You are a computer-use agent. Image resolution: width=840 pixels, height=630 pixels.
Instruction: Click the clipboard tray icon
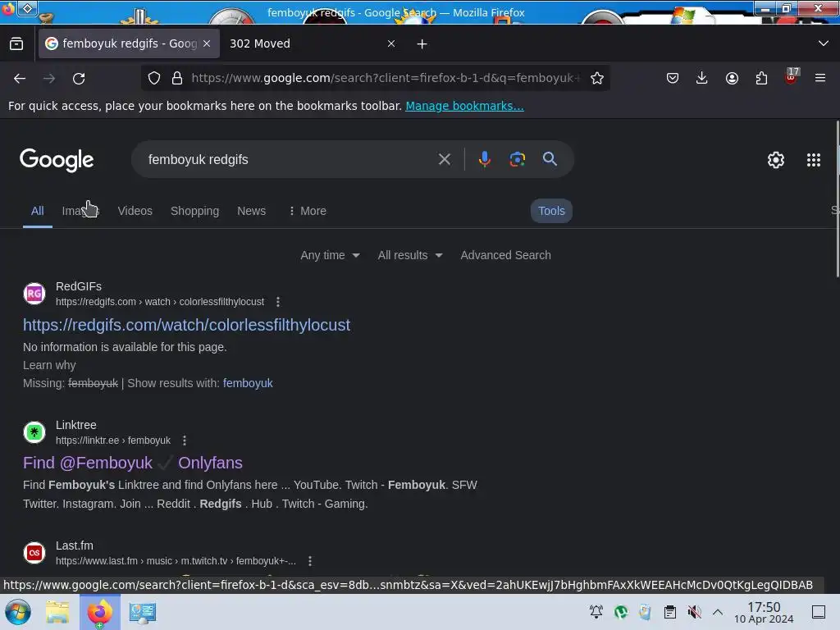(x=669, y=612)
